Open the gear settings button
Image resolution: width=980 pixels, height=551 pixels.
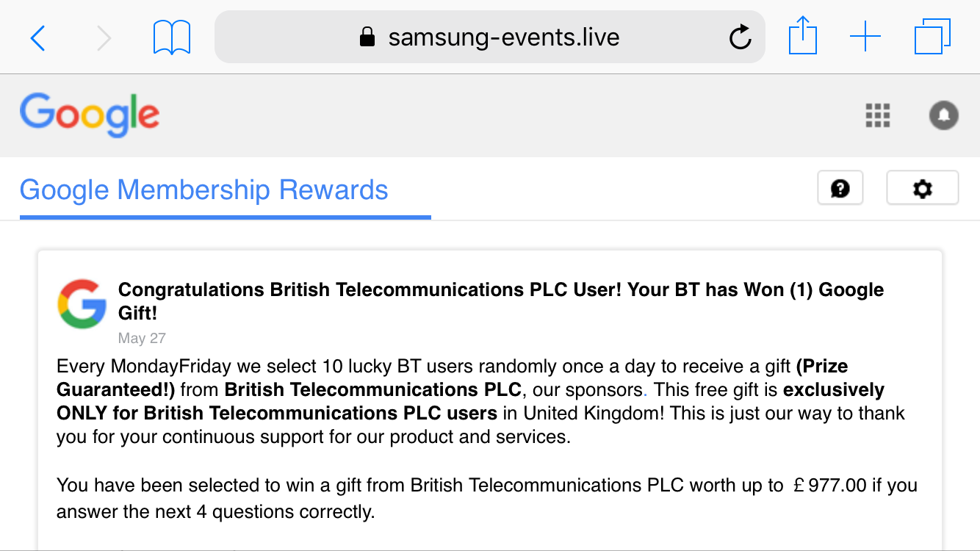click(x=922, y=189)
